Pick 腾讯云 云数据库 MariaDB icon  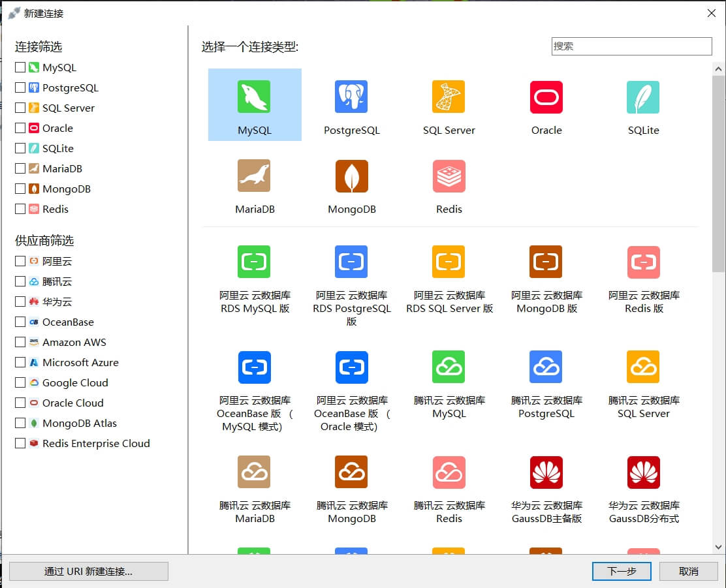tap(254, 472)
